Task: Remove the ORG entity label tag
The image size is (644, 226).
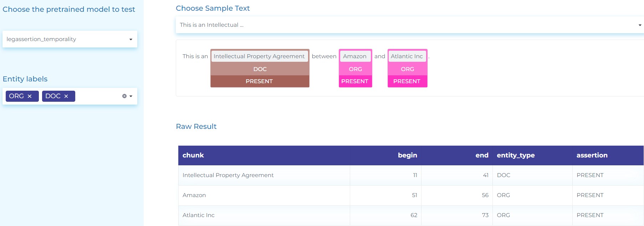Action: [30, 96]
